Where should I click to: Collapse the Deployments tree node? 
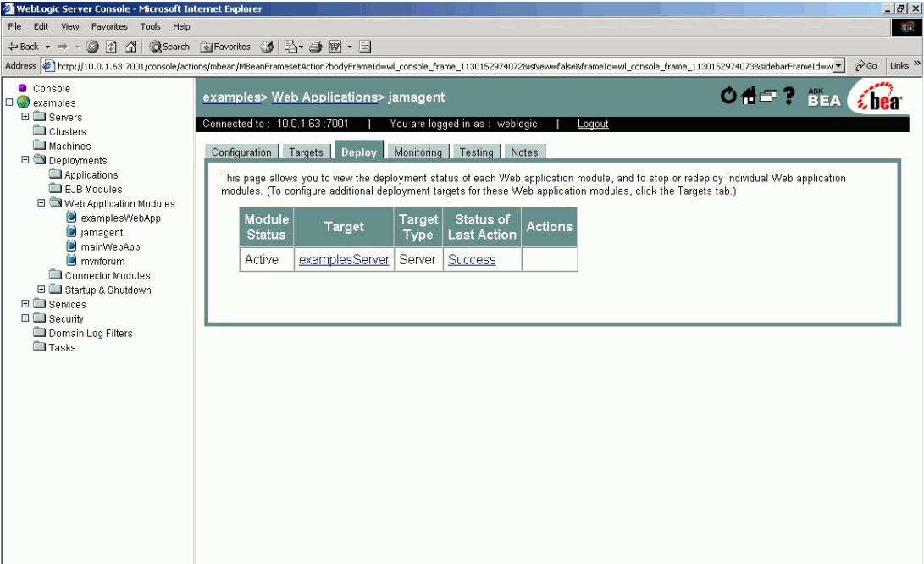coord(25,160)
